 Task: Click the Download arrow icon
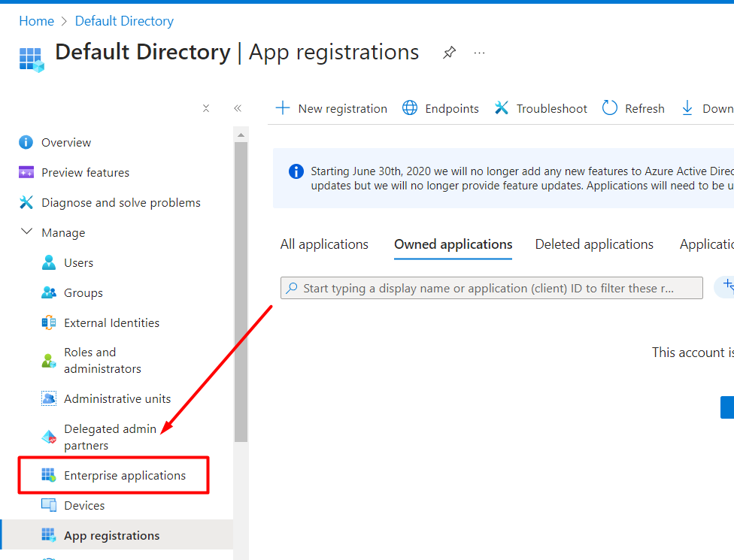tap(687, 108)
